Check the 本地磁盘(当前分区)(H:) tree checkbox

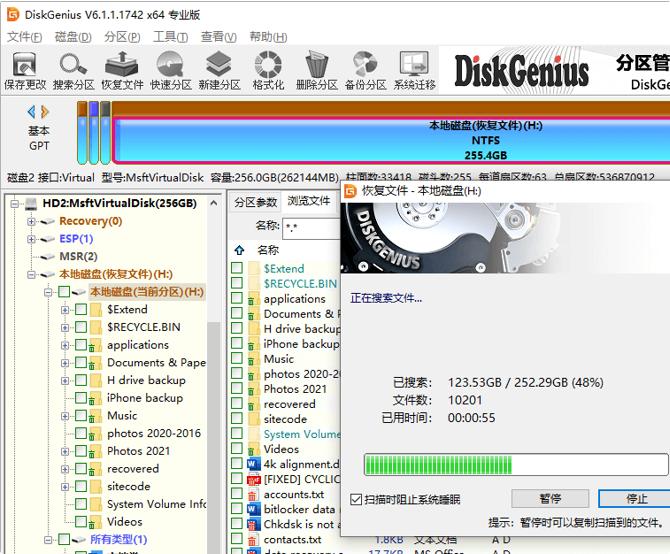pyautogui.click(x=64, y=292)
